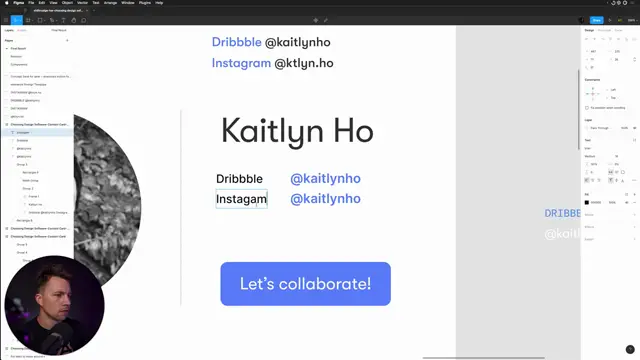Select the Instagram blue text at top
This screenshot has height=360, width=640.
click(x=241, y=63)
